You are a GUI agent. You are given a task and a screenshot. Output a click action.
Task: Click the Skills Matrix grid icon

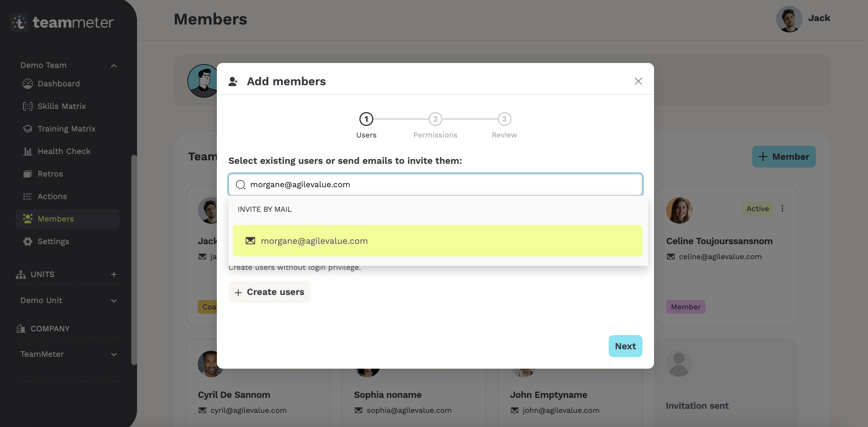coord(28,106)
